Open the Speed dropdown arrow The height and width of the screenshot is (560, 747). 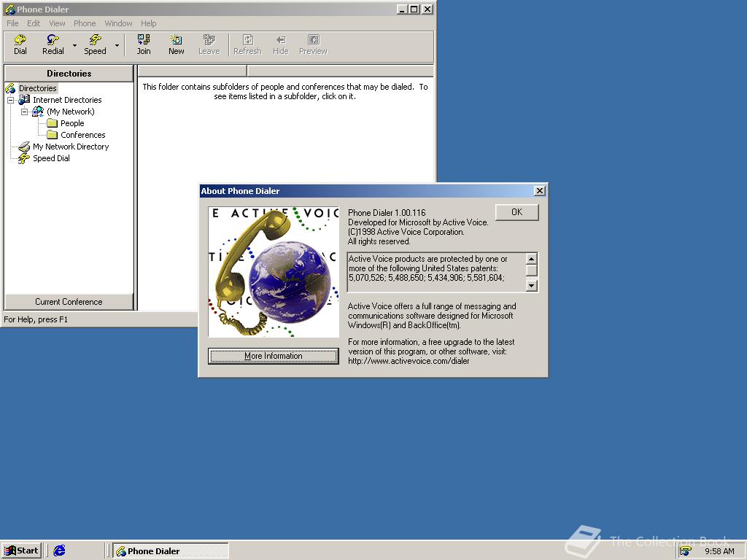click(x=117, y=45)
